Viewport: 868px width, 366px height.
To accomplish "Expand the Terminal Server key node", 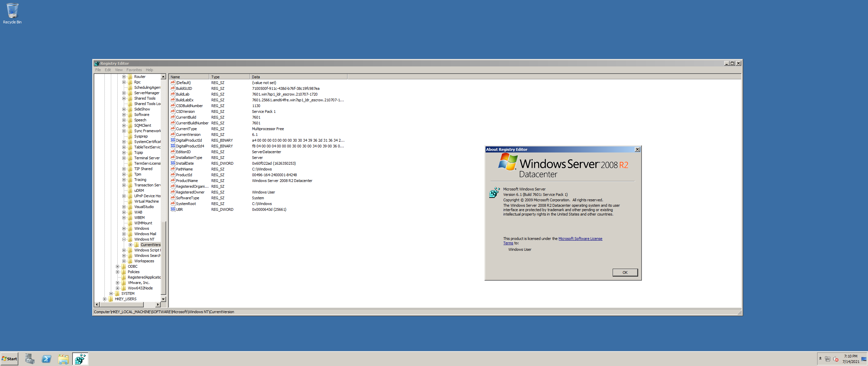I will pyautogui.click(x=124, y=158).
